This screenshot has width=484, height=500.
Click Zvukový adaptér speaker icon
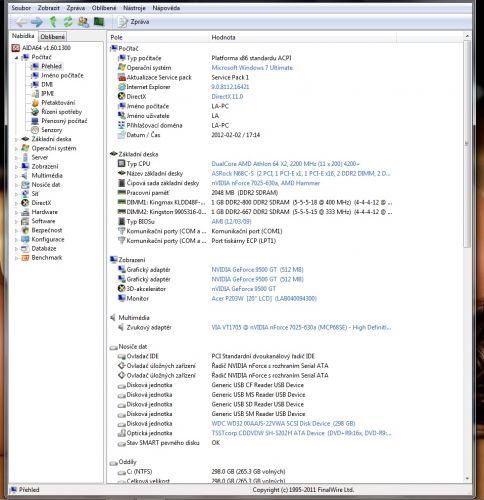tap(122, 327)
